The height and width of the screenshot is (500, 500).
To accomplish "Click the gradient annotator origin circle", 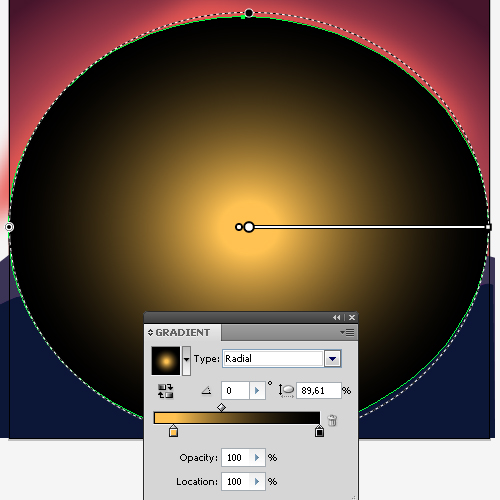I will [249, 227].
